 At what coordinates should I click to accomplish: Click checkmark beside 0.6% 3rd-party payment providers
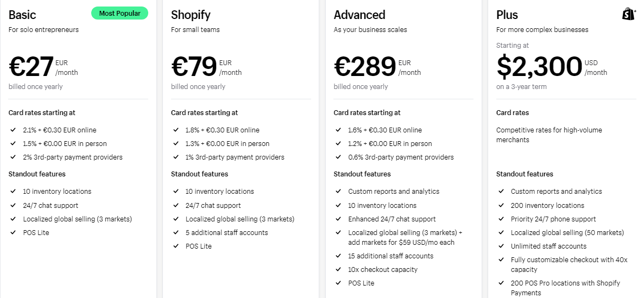pyautogui.click(x=338, y=157)
